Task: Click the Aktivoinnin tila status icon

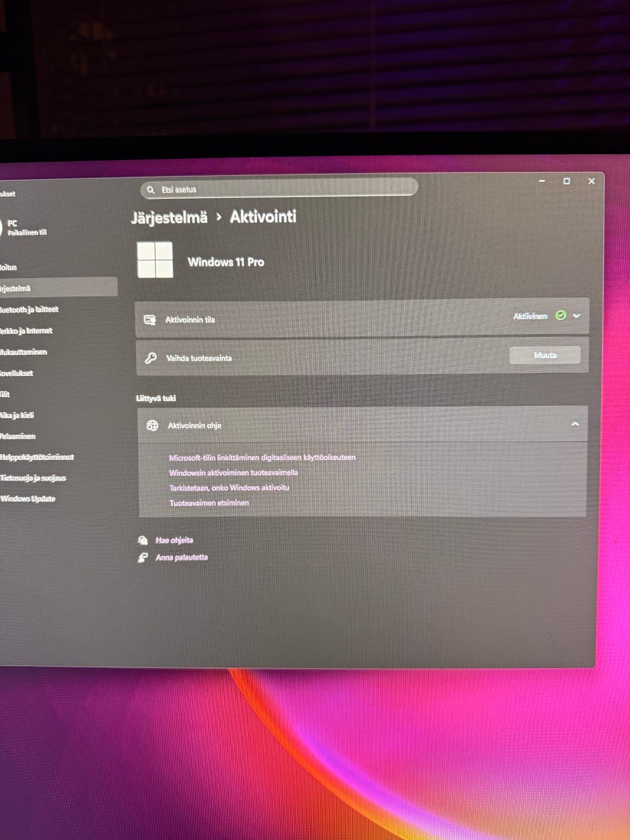Action: click(150, 320)
